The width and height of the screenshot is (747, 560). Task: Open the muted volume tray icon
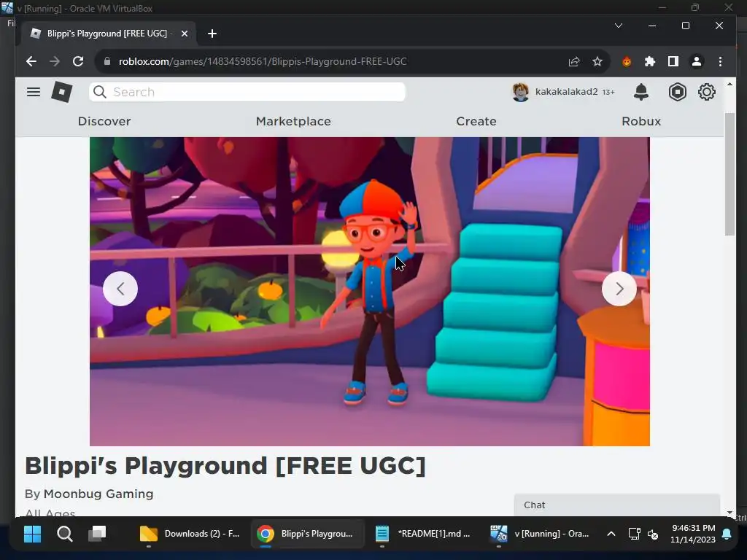[653, 534]
